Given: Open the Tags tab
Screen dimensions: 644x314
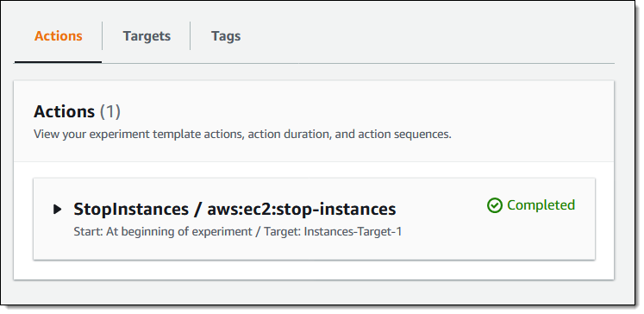Looking at the screenshot, I should pyautogui.click(x=226, y=36).
